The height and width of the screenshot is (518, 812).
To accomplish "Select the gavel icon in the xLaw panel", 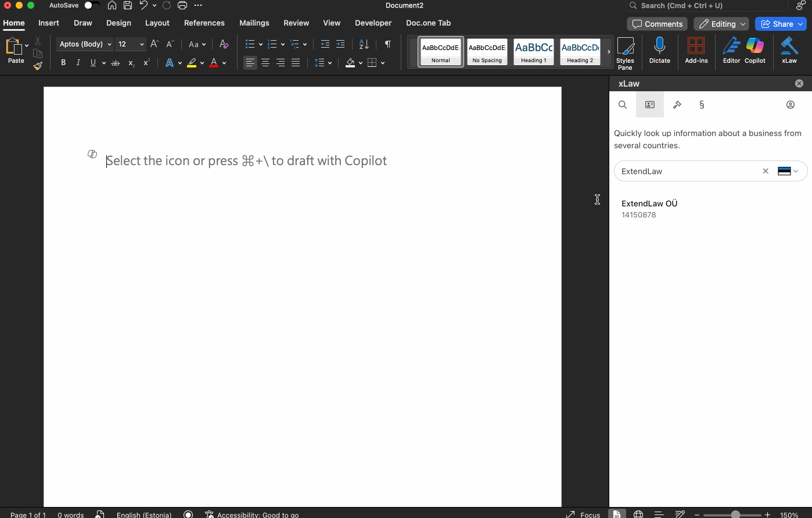I will pos(677,105).
